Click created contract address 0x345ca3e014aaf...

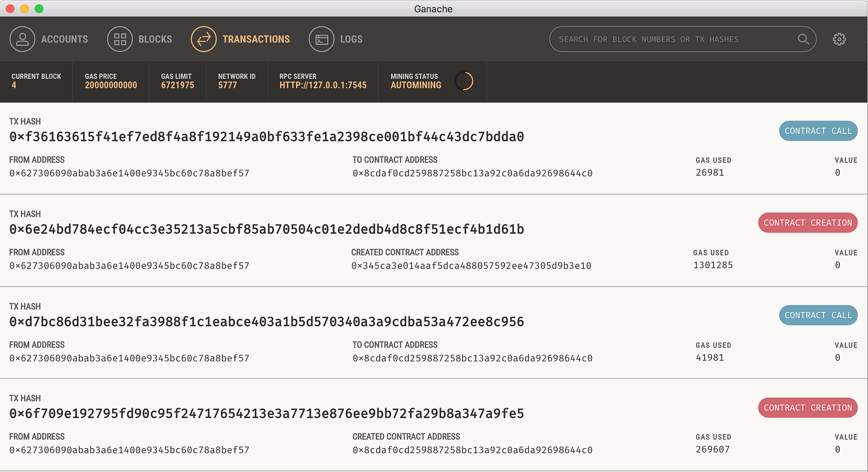471,266
